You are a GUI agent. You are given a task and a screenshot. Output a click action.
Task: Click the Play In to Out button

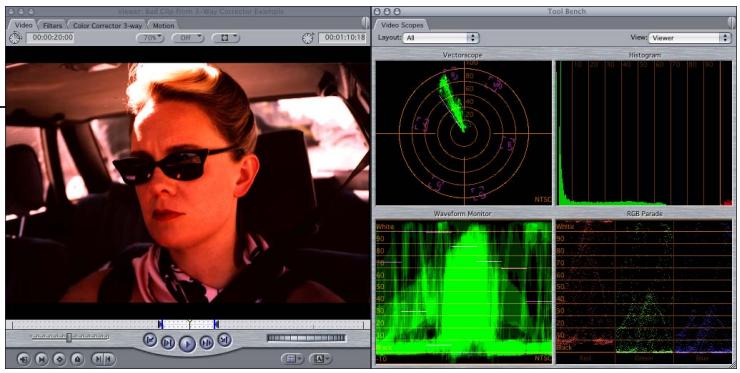tap(168, 342)
